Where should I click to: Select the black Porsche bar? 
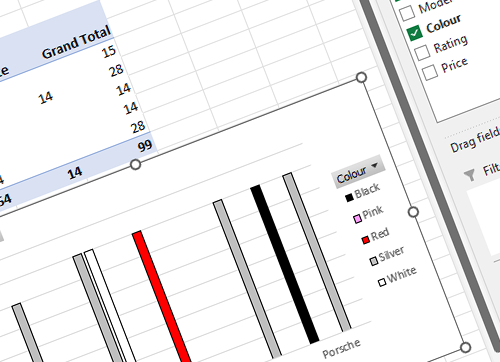point(285,265)
